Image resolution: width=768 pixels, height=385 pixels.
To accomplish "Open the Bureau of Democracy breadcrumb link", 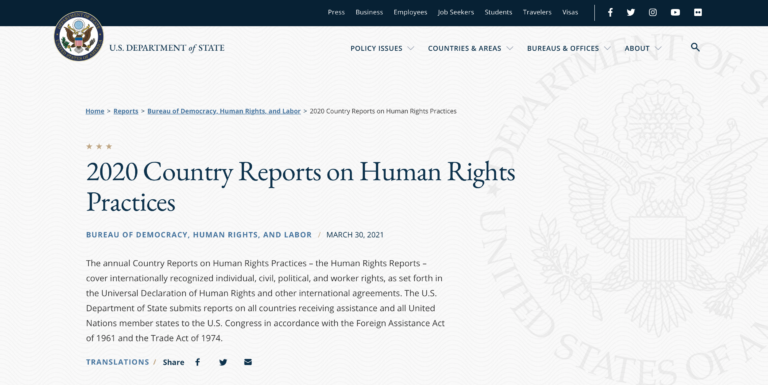I will coord(224,111).
